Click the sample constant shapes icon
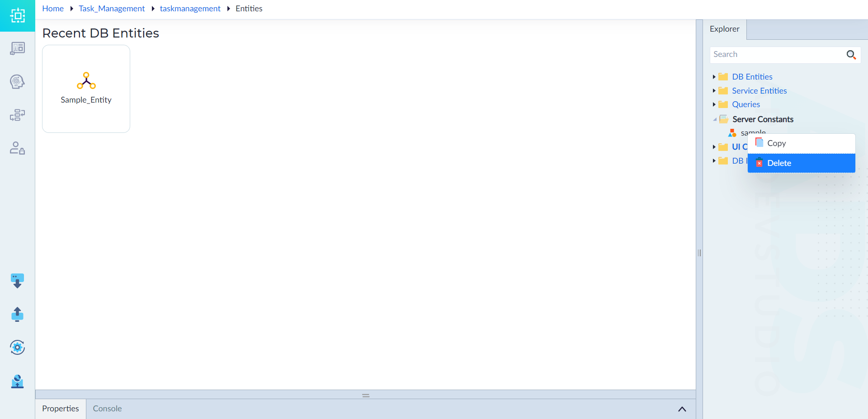Screen dimensions: 868x419 [732, 133]
